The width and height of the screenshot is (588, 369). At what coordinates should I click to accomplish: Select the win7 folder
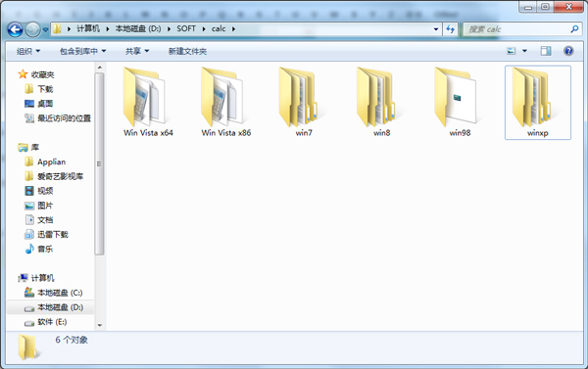click(304, 102)
